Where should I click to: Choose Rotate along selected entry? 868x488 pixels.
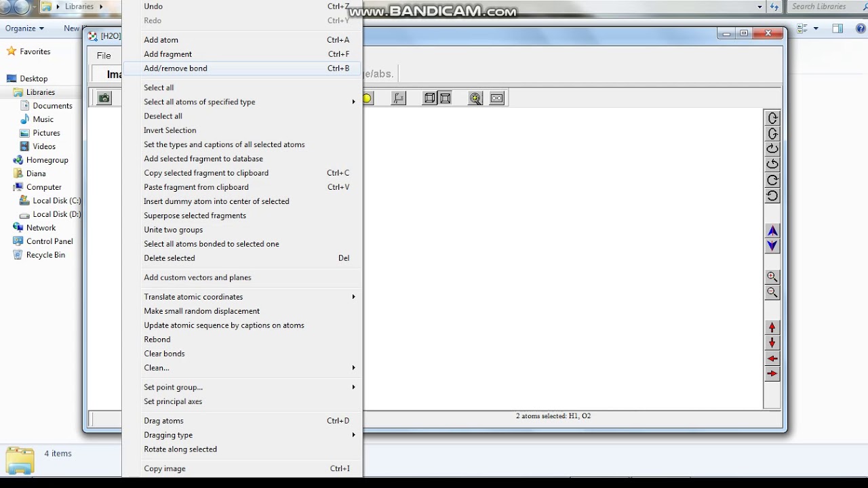243,449
